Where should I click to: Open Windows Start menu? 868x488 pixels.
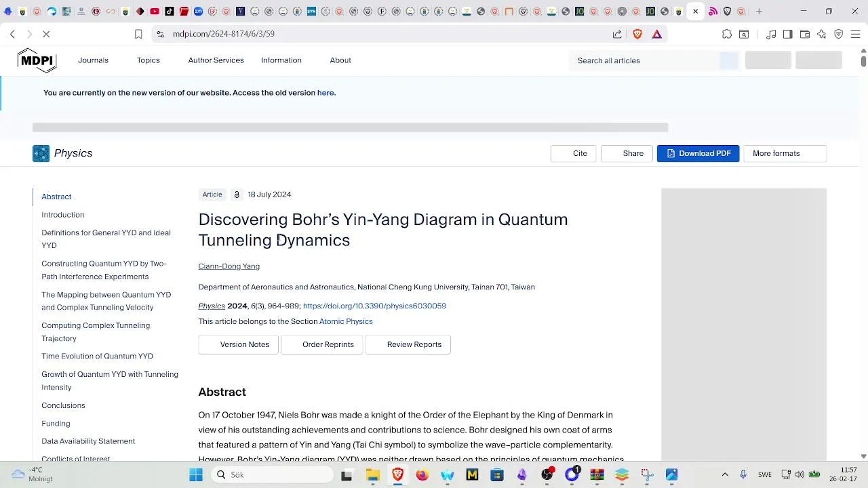pyautogui.click(x=196, y=475)
